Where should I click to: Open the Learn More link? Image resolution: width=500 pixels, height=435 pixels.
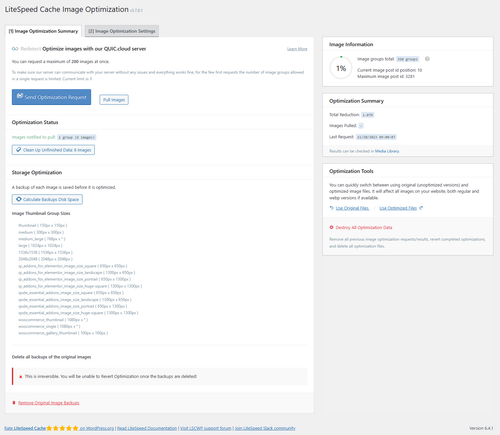[x=297, y=49]
